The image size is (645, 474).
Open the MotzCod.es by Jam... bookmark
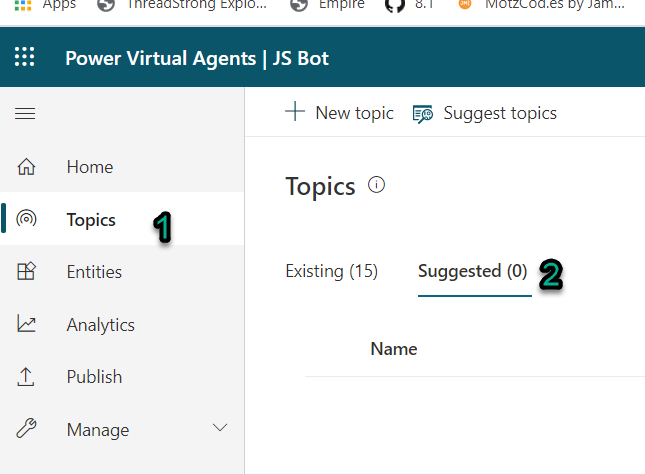(542, 5)
